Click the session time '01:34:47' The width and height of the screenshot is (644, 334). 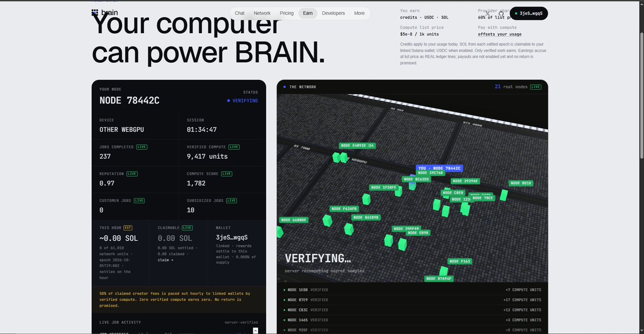(x=202, y=130)
